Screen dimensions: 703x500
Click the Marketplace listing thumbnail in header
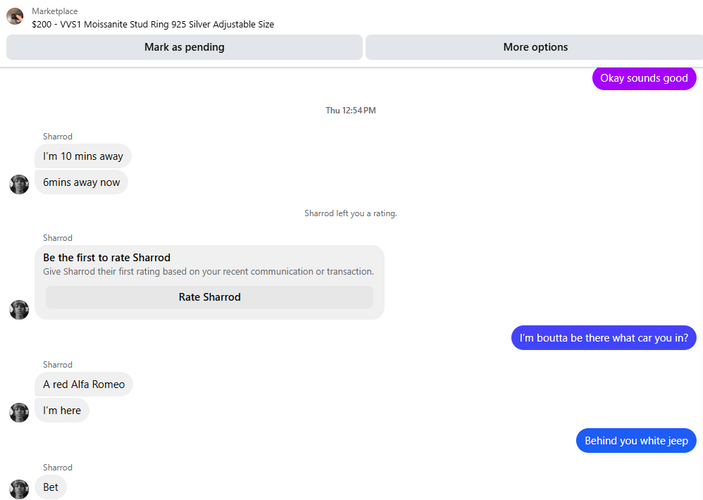pos(15,16)
